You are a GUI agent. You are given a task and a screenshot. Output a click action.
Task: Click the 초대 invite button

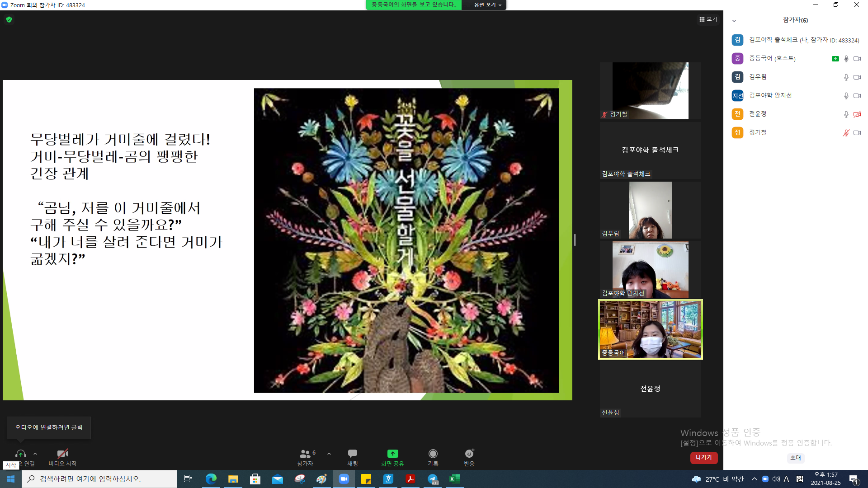(795, 458)
